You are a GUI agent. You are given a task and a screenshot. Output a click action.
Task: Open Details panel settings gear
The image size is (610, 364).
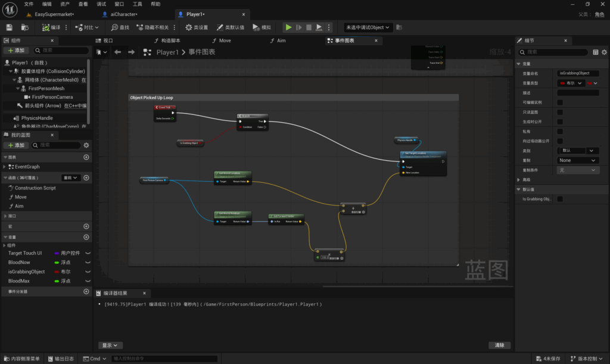tap(604, 52)
